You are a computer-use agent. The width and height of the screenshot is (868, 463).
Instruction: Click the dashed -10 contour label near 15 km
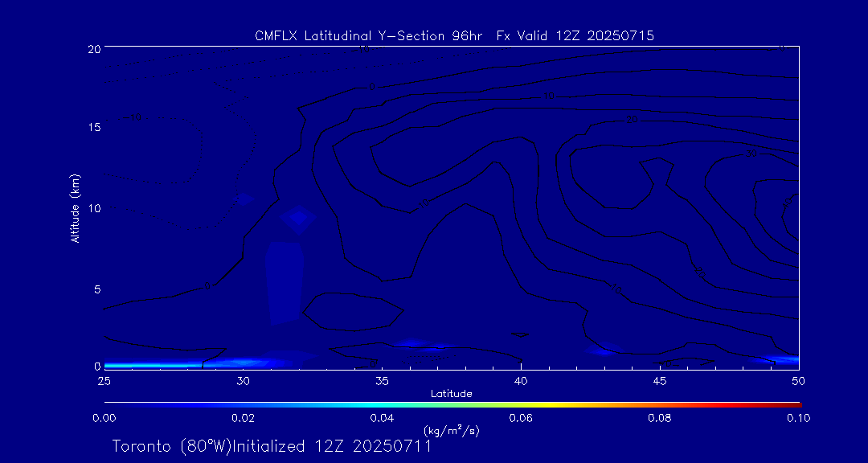tap(133, 117)
